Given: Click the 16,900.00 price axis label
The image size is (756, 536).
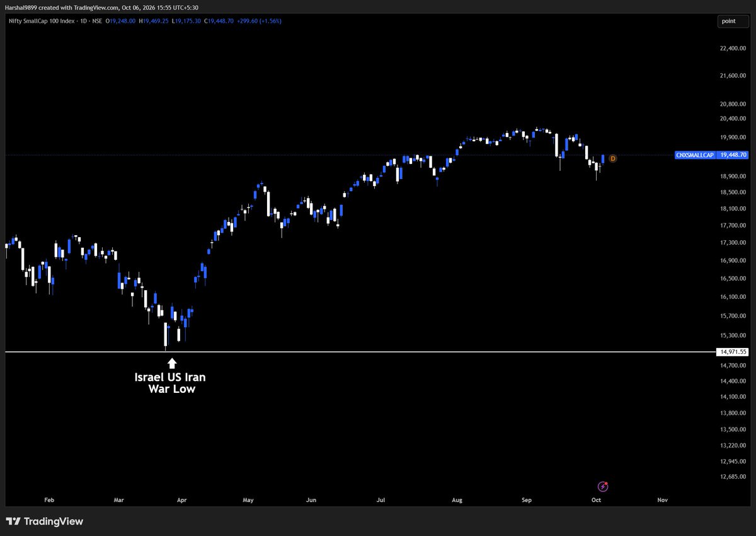Looking at the screenshot, I should pyautogui.click(x=733, y=260).
